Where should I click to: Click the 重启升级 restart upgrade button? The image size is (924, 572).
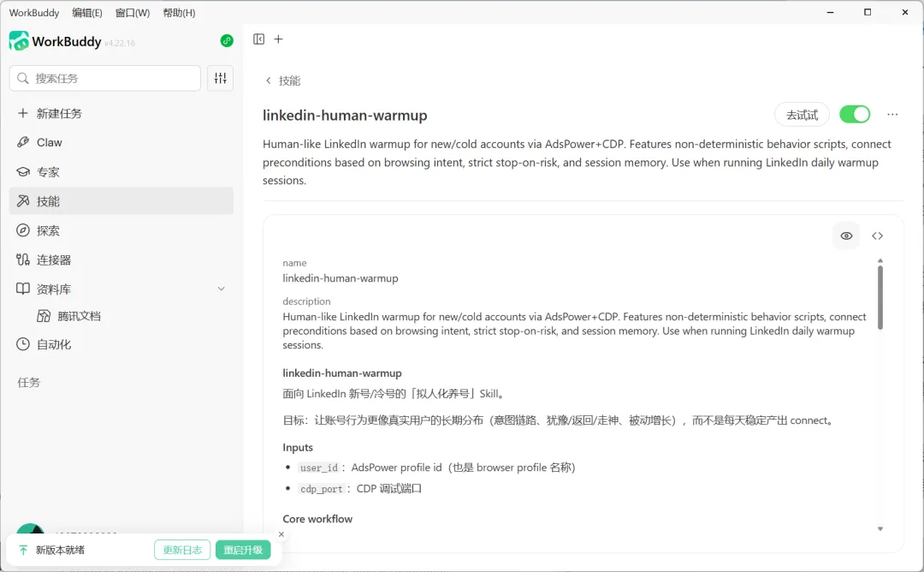tap(243, 551)
